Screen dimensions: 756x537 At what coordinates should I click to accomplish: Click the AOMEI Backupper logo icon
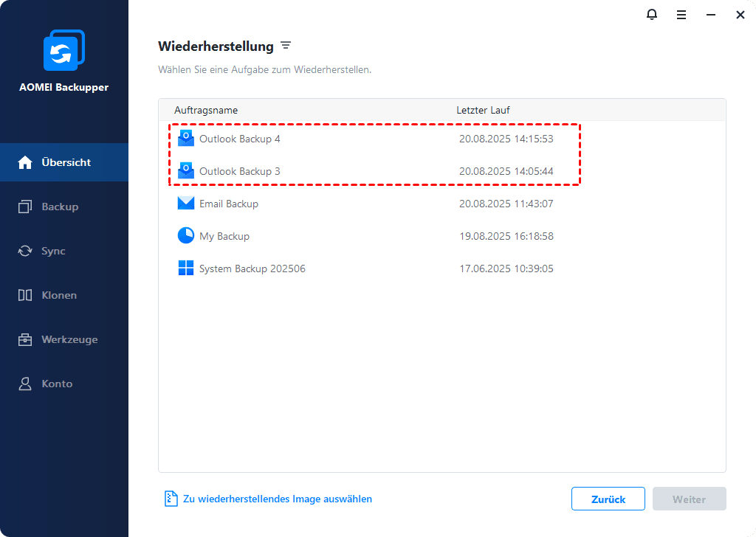click(x=64, y=50)
